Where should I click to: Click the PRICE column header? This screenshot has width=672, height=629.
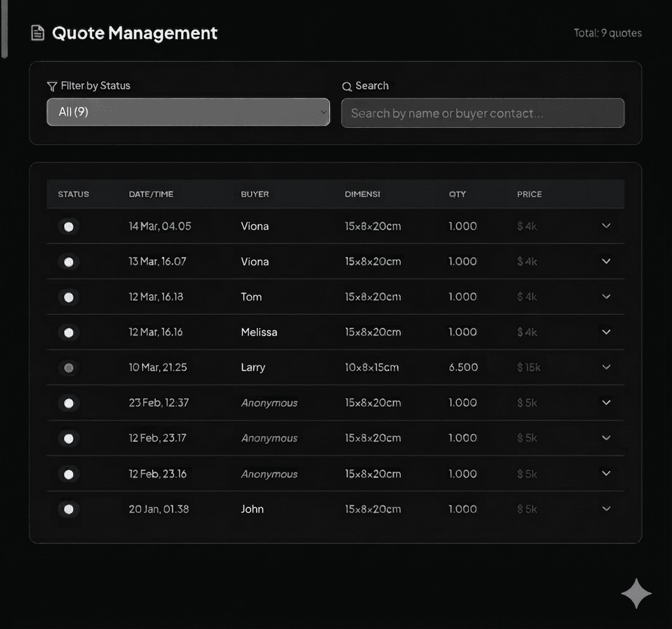click(x=529, y=194)
